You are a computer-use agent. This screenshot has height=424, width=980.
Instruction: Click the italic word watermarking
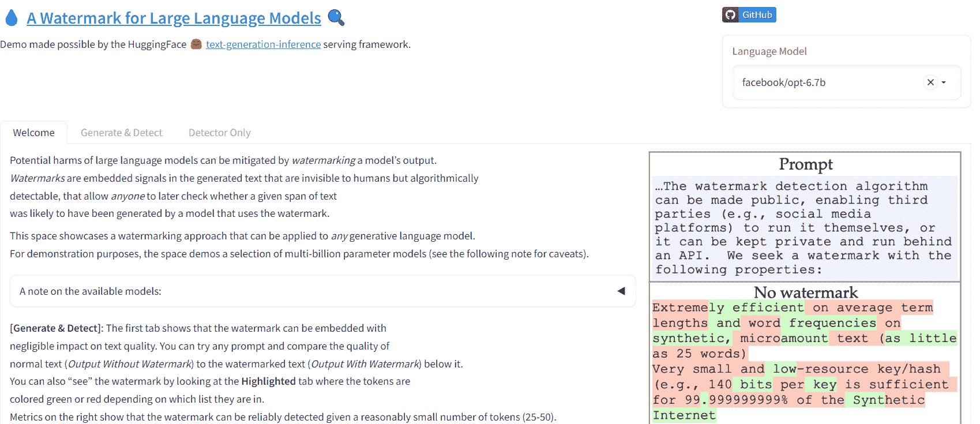[324, 160]
